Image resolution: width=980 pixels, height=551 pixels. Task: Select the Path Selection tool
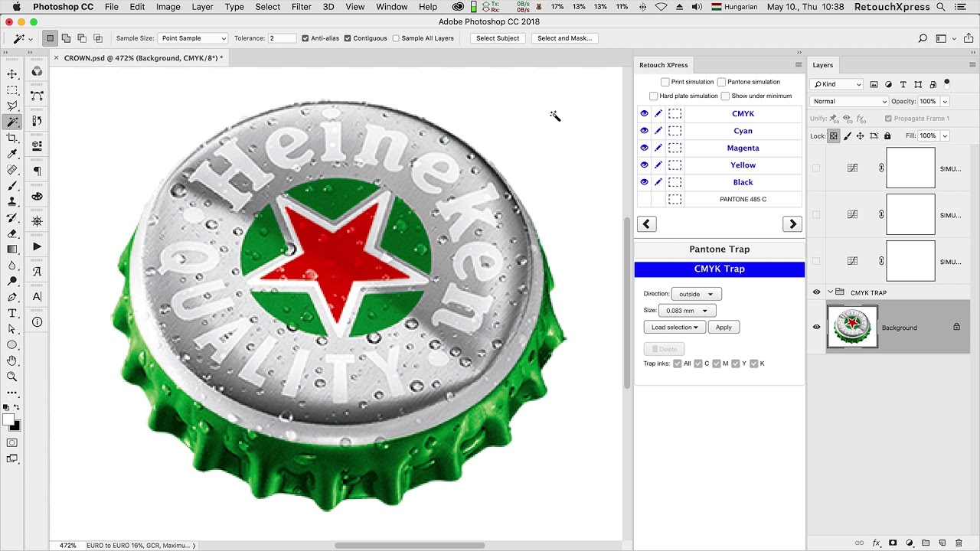12,329
